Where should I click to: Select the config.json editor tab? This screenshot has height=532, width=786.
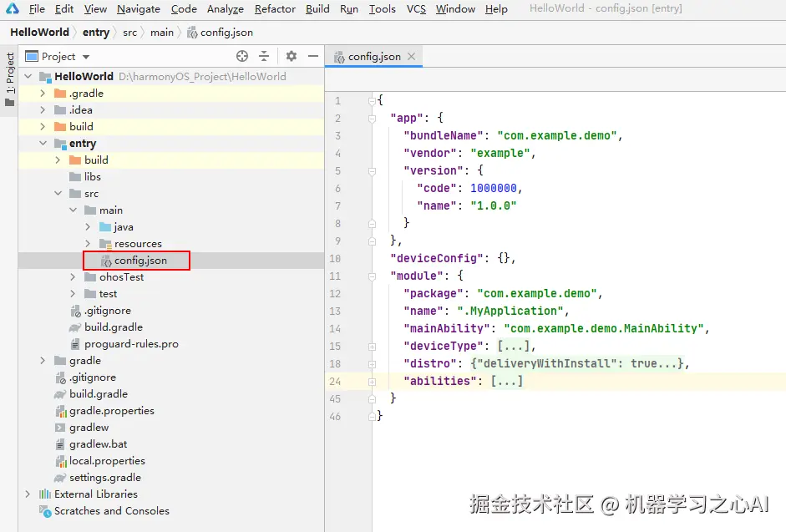point(374,56)
